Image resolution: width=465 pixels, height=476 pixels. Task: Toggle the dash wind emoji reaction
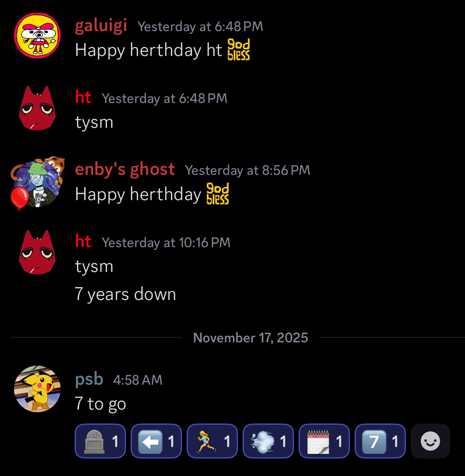268,441
